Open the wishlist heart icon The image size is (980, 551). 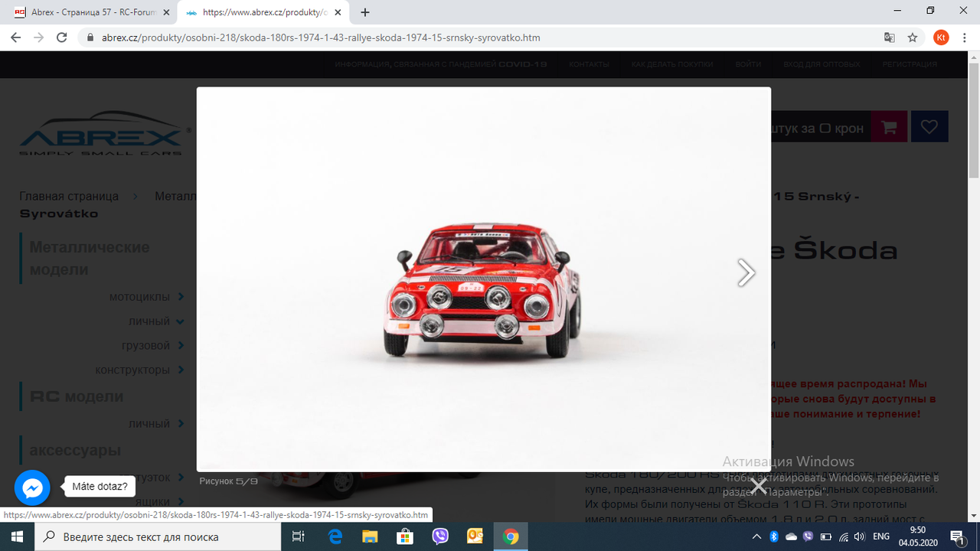(x=929, y=127)
